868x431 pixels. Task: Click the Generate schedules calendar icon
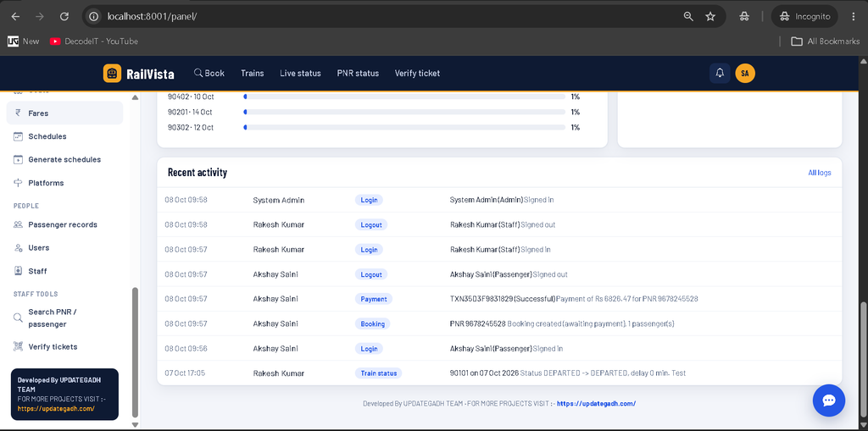(18, 159)
